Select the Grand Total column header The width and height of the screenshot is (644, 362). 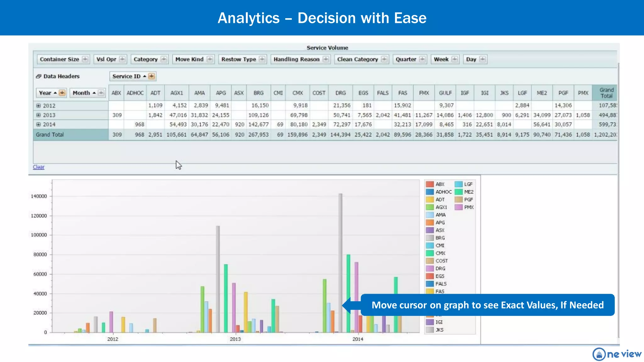[606, 93]
